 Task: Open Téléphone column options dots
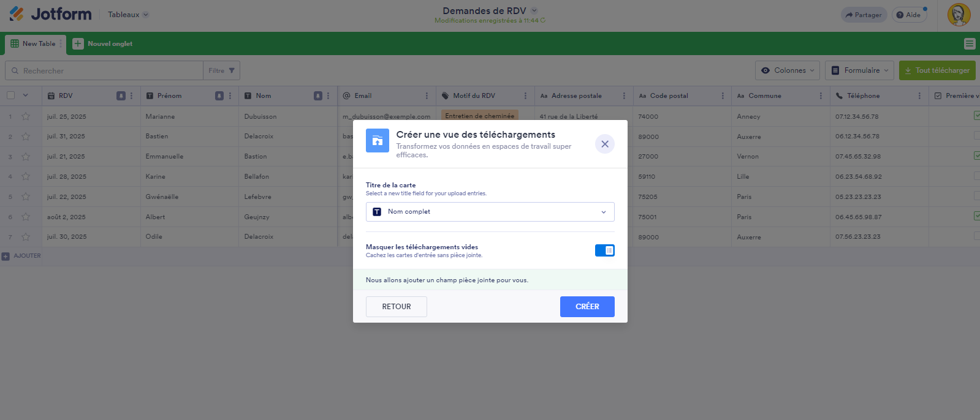[919, 96]
